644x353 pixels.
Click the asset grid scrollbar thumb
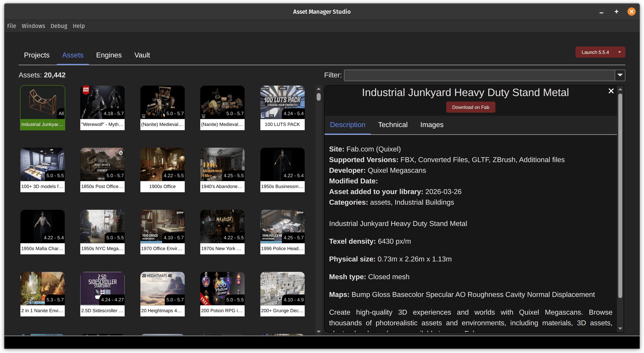tap(318, 97)
